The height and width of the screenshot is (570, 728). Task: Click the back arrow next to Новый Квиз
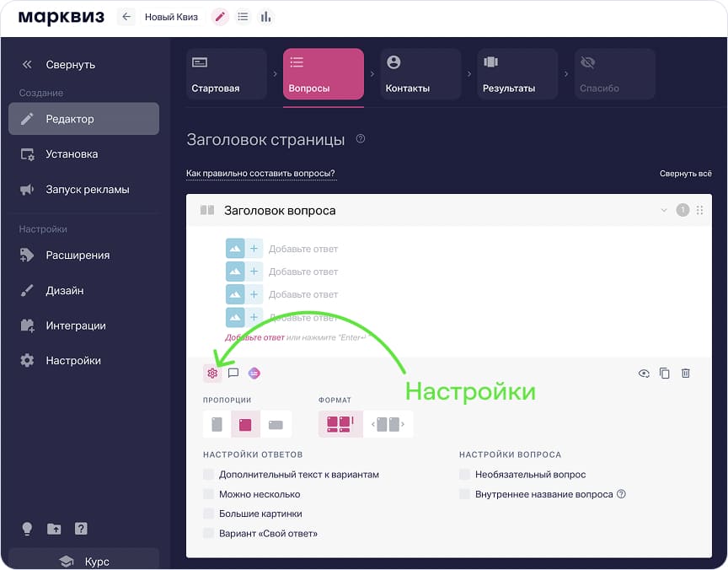pos(126,17)
